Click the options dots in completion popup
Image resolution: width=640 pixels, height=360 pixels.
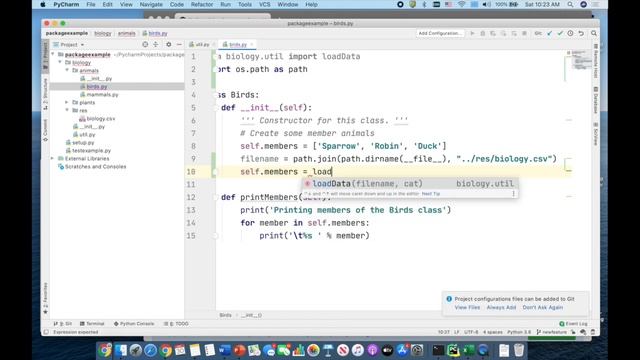(x=513, y=194)
